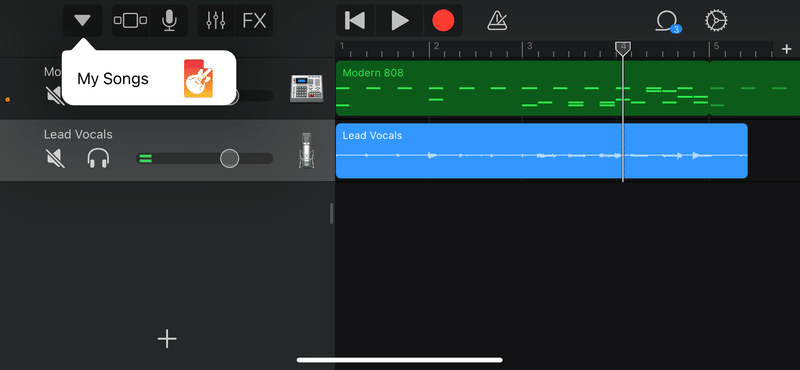Viewport: 800px width, 370px height.
Task: Click the Lead Vocals track name
Action: (78, 135)
